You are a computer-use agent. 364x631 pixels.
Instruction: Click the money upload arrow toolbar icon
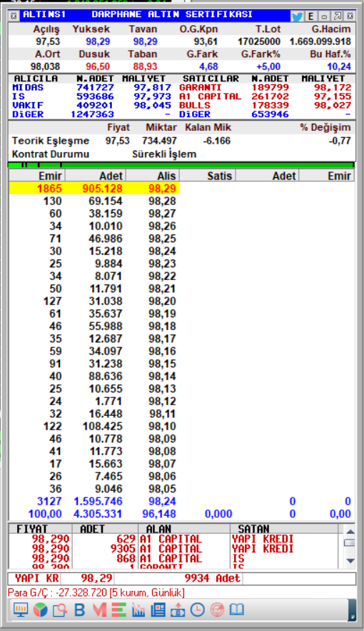pos(178,610)
